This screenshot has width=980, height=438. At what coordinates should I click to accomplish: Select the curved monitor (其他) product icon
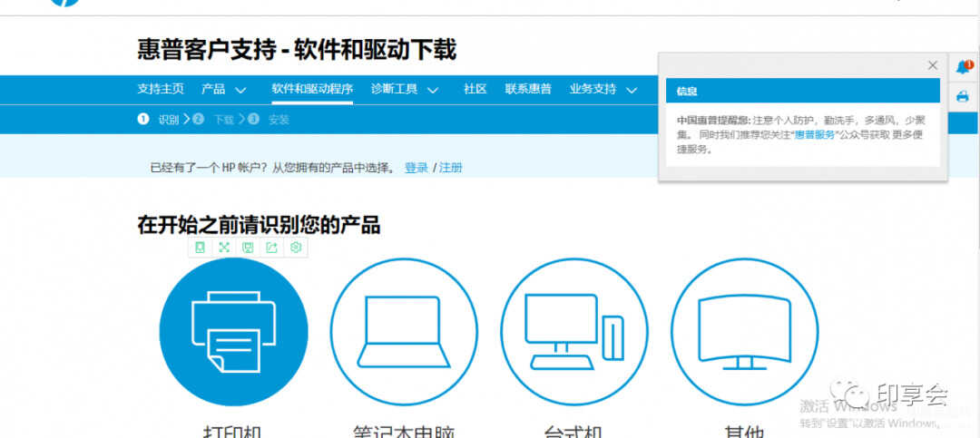coord(744,332)
